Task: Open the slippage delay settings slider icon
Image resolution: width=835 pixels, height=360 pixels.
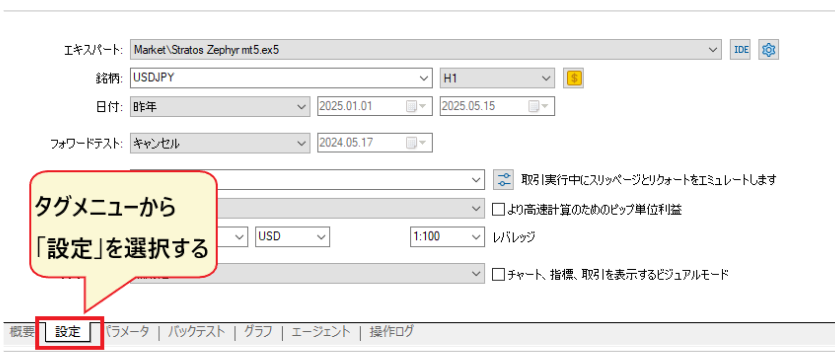Action: point(503,179)
